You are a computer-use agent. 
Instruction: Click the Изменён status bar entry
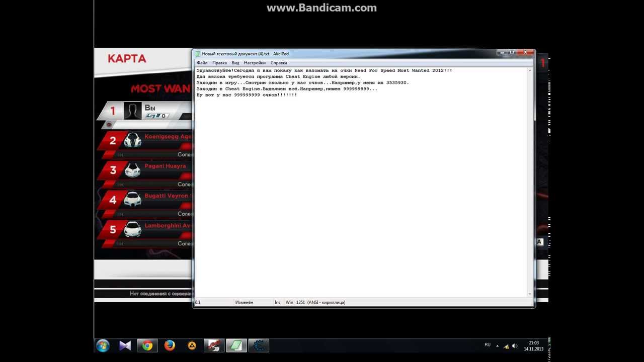(x=244, y=302)
